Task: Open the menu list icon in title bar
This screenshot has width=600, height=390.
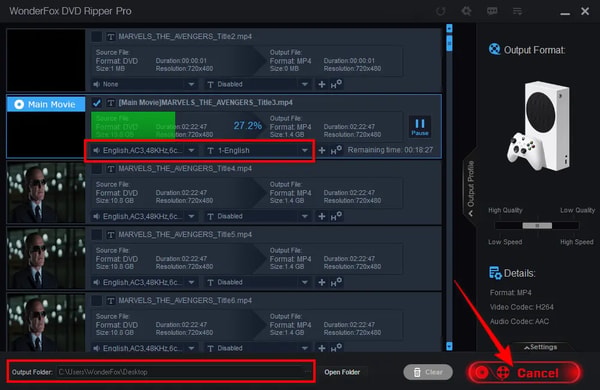Action: point(517,11)
